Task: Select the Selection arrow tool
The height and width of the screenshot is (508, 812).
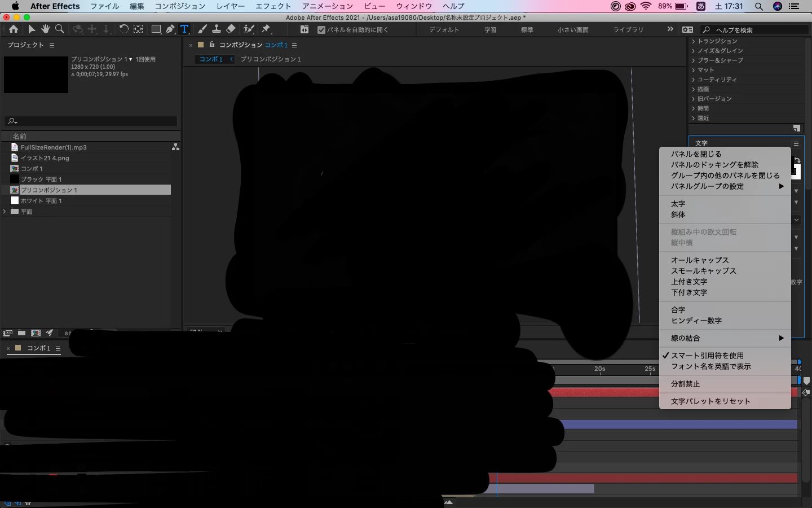Action: [32, 29]
